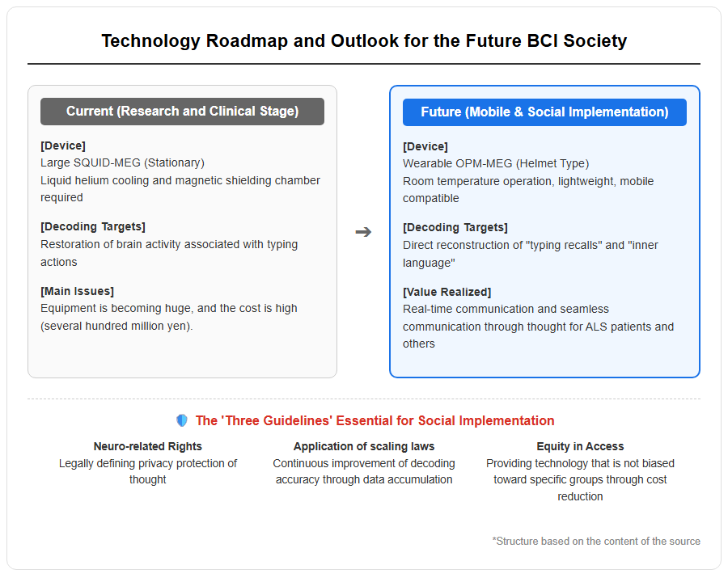Click [Decoding Targets] in the Future panel

point(455,228)
